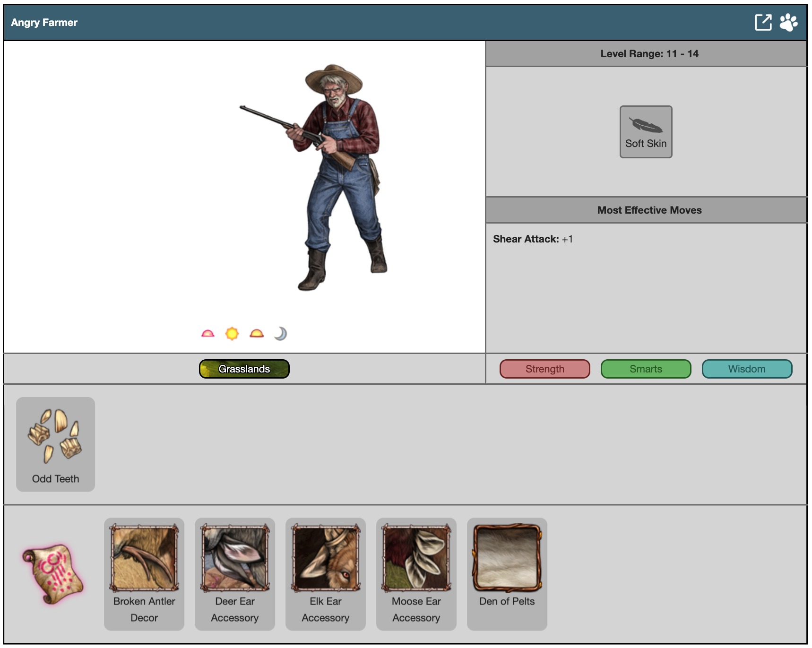Image resolution: width=812 pixels, height=648 pixels.
Task: Open Den of Pelts item
Action: pos(507,573)
